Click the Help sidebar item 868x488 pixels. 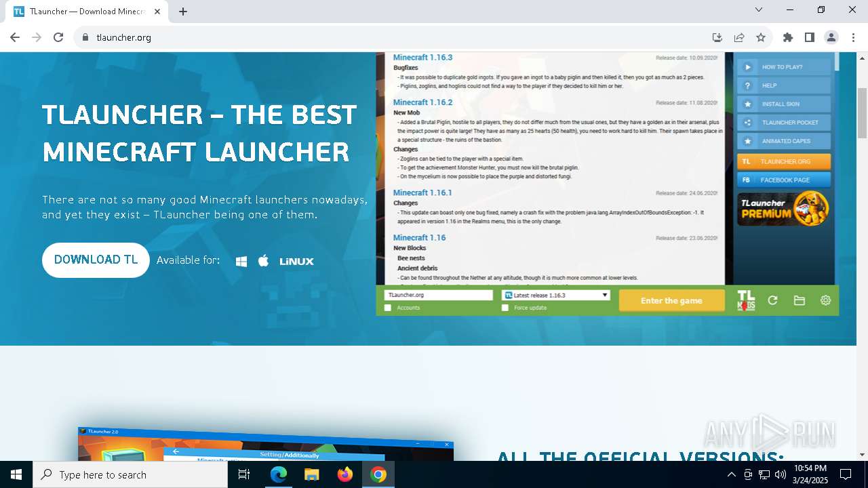(x=784, y=85)
